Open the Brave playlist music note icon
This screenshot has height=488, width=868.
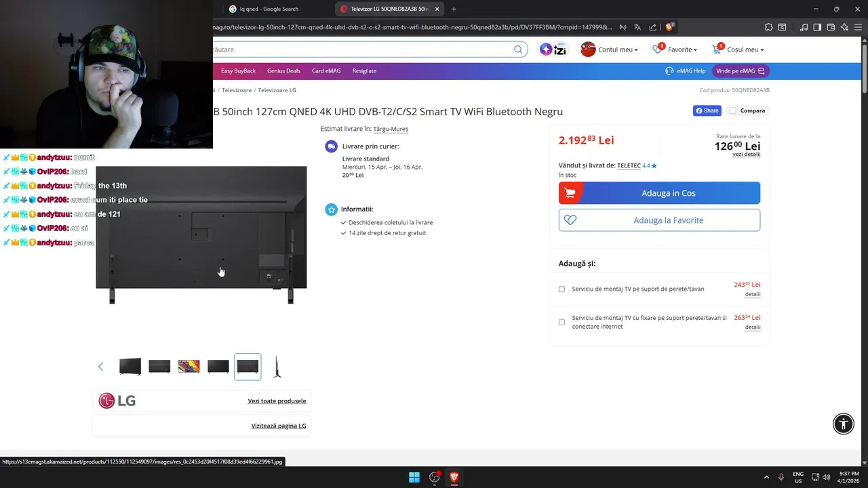[804, 27]
